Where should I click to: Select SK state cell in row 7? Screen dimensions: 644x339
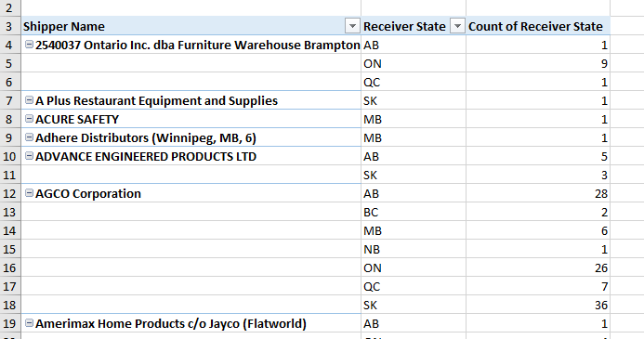pyautogui.click(x=414, y=100)
